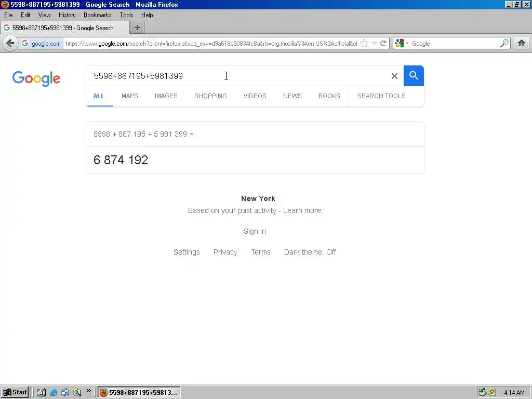This screenshot has height=399, width=532.
Task: Open the Bookmarks menu
Action: coord(97,15)
